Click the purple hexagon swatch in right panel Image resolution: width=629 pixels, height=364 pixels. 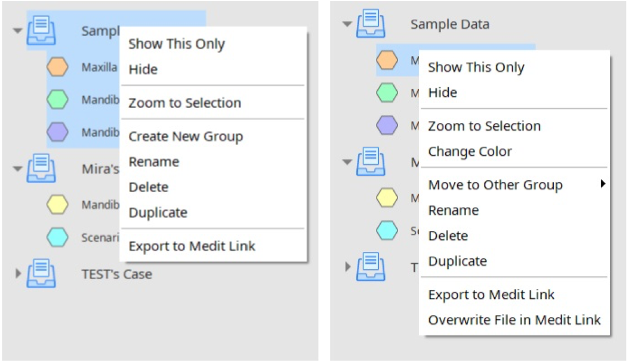tap(387, 125)
